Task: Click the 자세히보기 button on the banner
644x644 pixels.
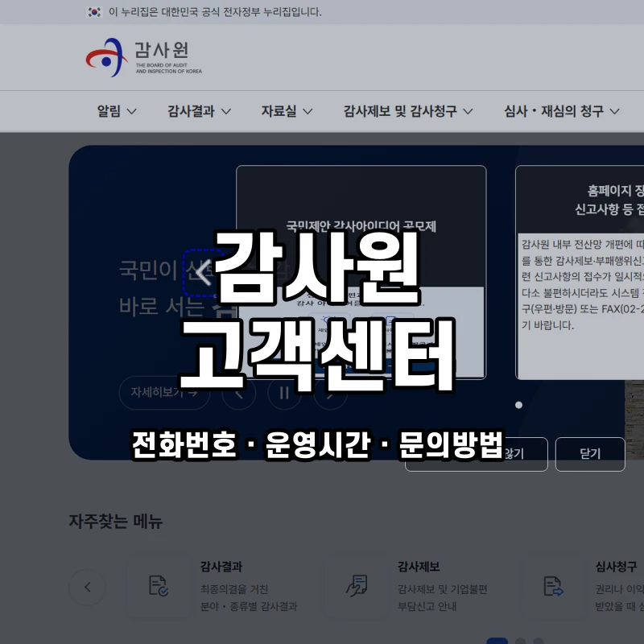Action: pos(164,393)
